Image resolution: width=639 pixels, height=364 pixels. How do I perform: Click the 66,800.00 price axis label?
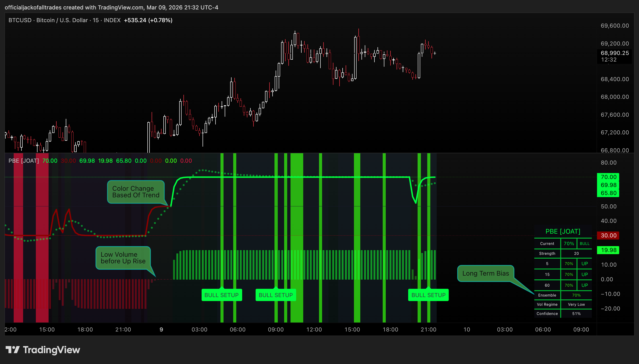614,150
